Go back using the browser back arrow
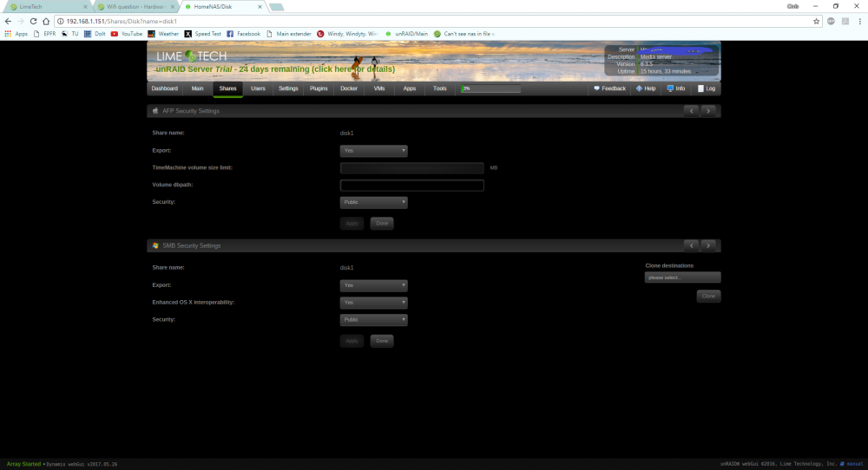 tap(8, 21)
